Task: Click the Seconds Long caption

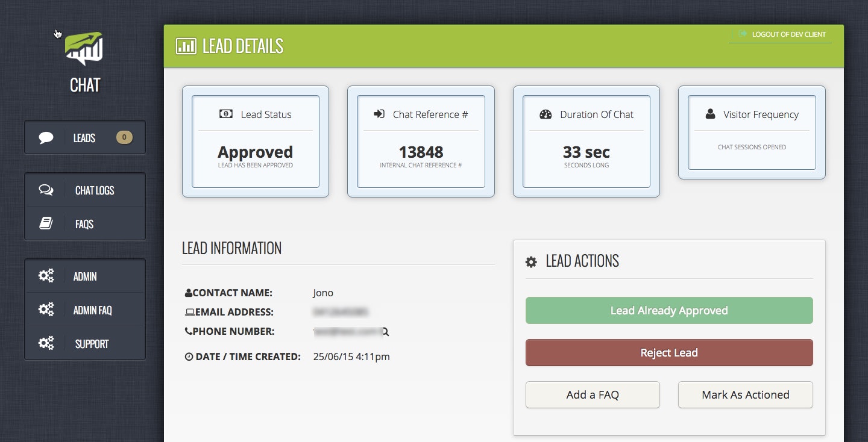Action: pos(587,165)
